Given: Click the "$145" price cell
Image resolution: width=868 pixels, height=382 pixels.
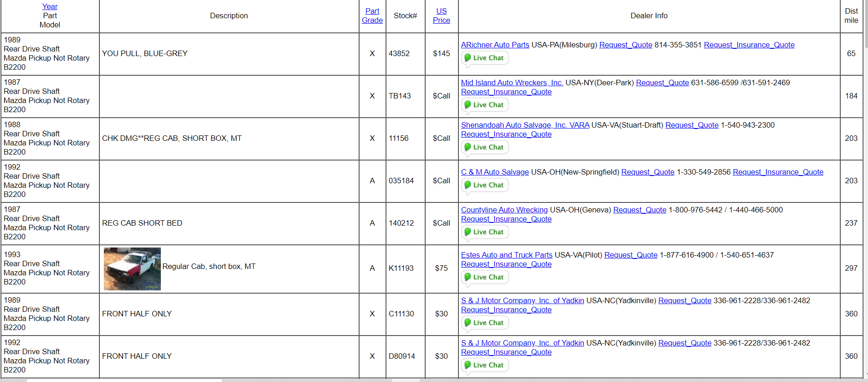Looking at the screenshot, I should (442, 53).
